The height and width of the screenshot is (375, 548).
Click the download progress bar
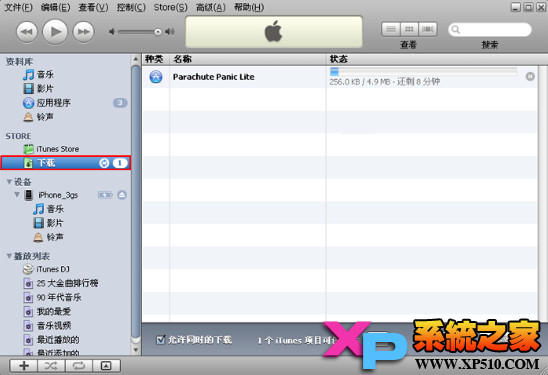click(x=423, y=72)
